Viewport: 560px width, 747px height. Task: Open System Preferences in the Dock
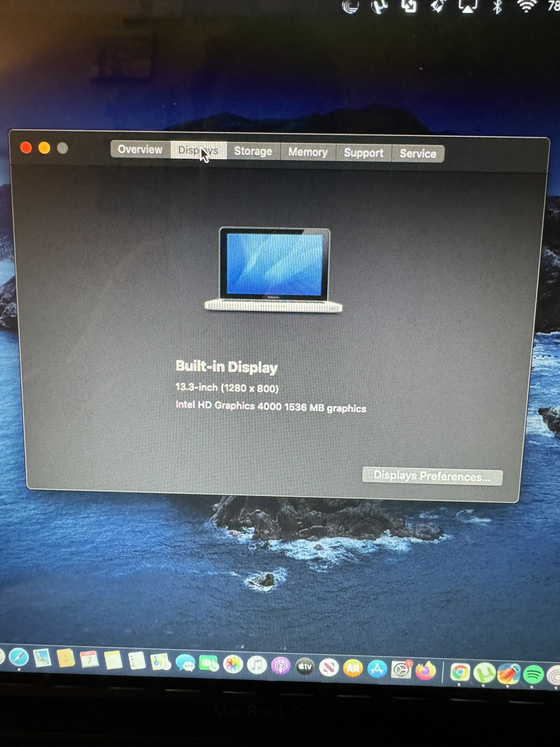click(401, 670)
